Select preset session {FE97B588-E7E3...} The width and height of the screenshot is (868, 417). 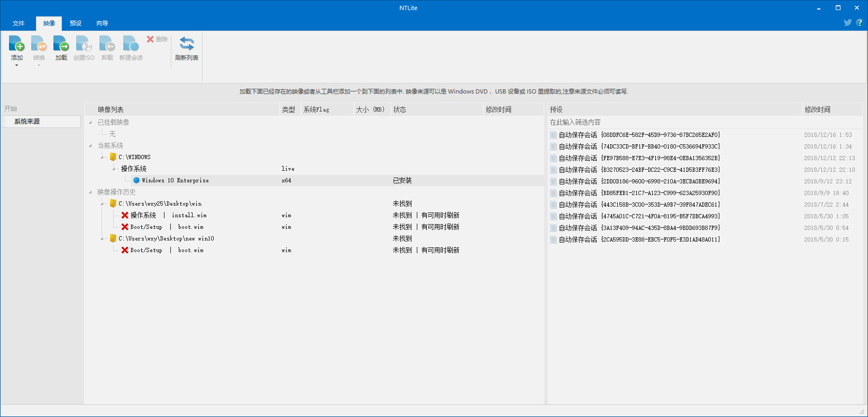tap(705, 158)
